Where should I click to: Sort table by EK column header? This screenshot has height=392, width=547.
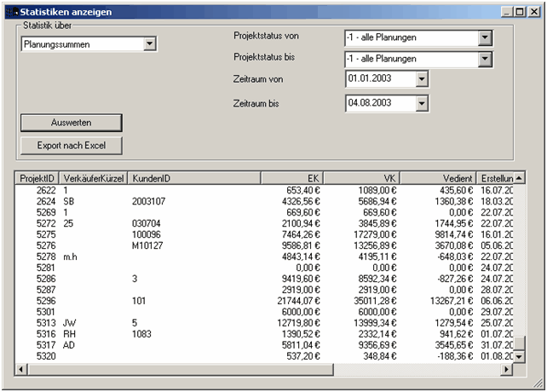[x=291, y=177]
